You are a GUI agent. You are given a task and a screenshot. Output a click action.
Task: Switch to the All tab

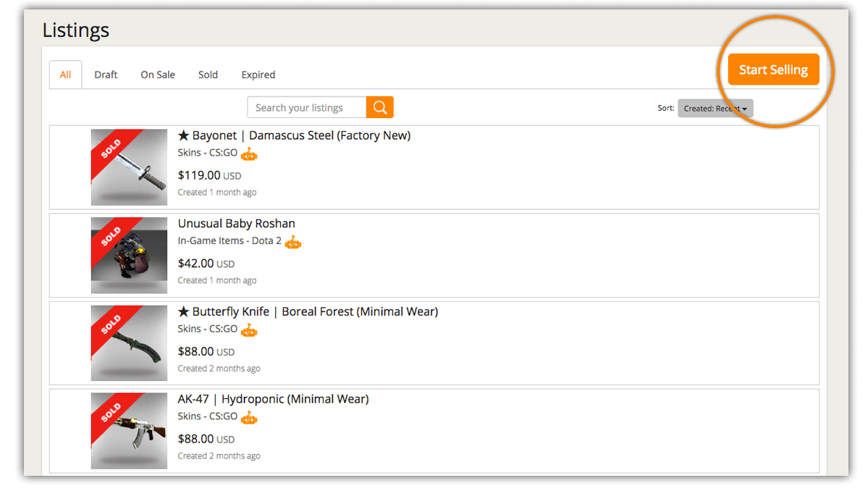pos(66,75)
